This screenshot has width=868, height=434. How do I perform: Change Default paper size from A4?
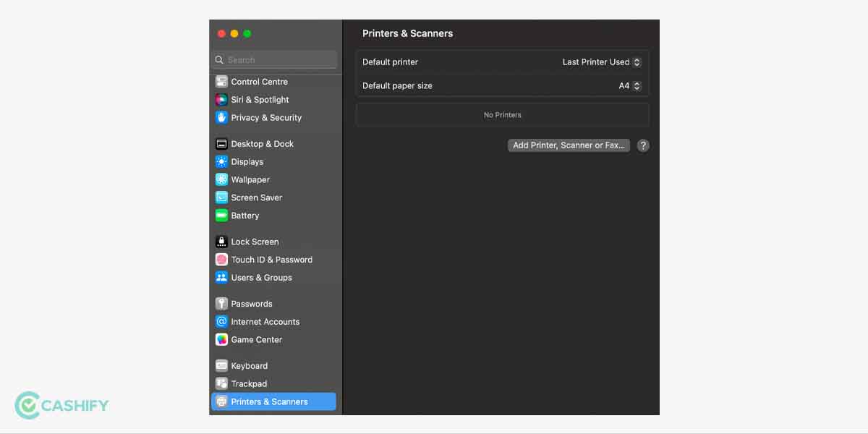pyautogui.click(x=629, y=85)
